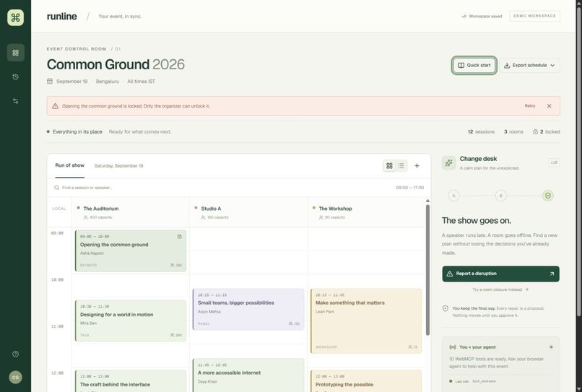Expand the Export schedule dropdown

click(529, 65)
